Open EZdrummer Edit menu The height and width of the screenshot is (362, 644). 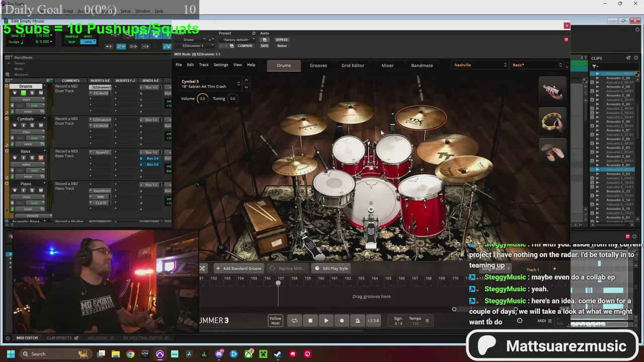(190, 65)
